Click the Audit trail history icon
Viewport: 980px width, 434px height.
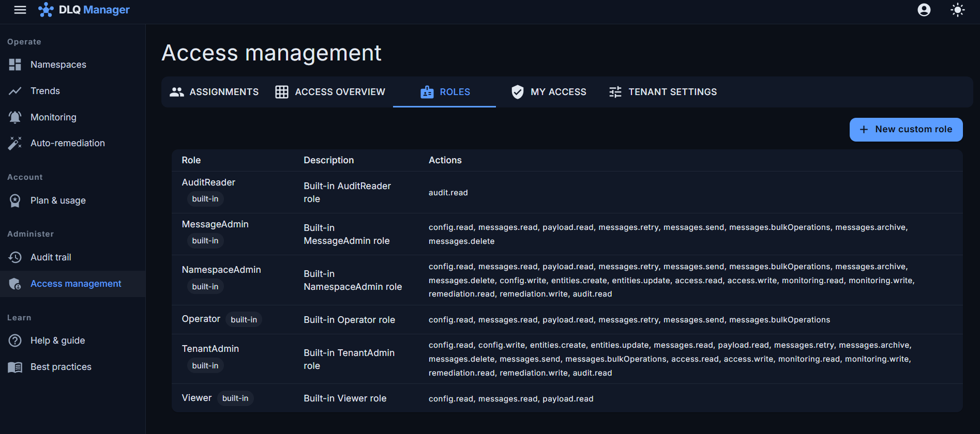coord(15,257)
